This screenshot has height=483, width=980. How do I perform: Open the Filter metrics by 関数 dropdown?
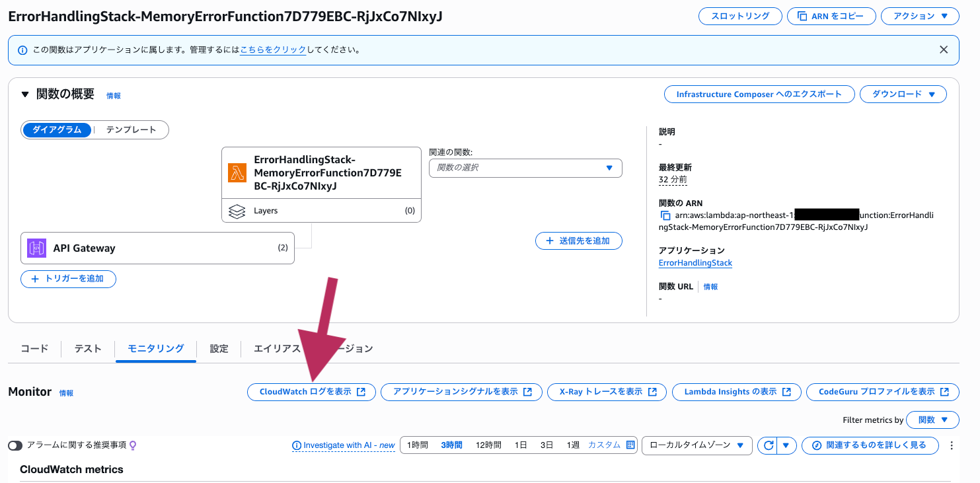tap(932, 420)
